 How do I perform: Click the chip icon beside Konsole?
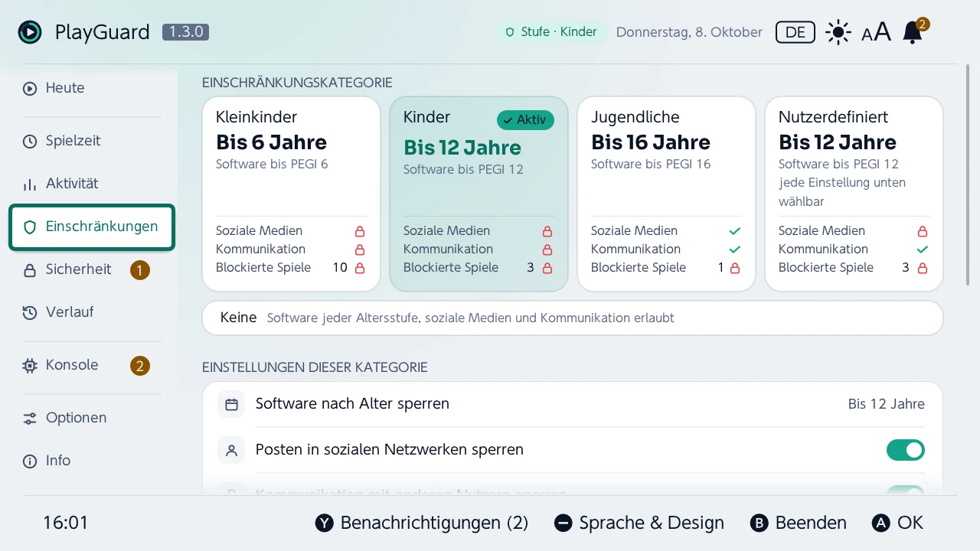point(30,365)
